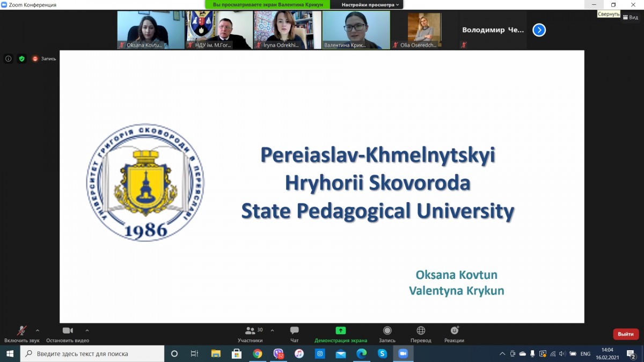644x362 pixels.
Task: Stop camera with Остановить видео button
Action: point(68,334)
